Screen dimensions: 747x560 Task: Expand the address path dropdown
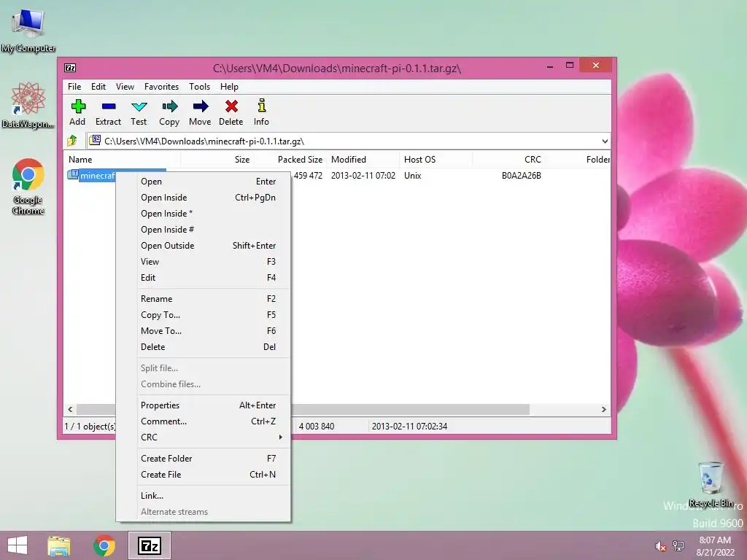click(605, 141)
